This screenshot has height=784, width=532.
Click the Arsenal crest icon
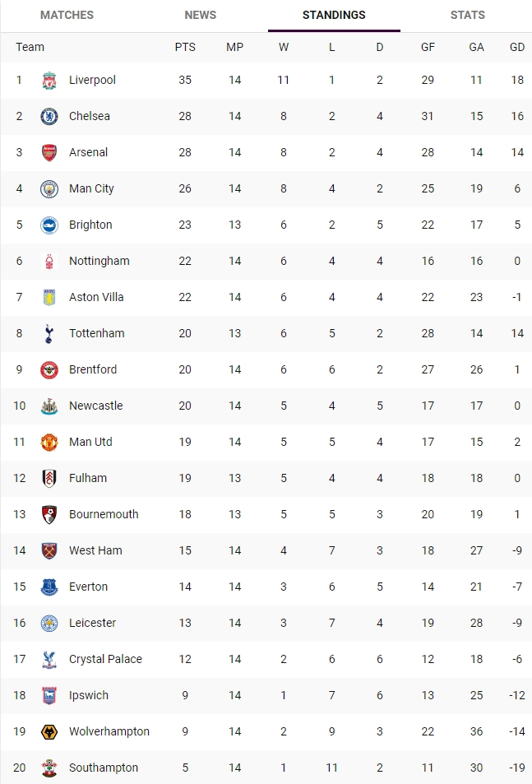point(49,152)
